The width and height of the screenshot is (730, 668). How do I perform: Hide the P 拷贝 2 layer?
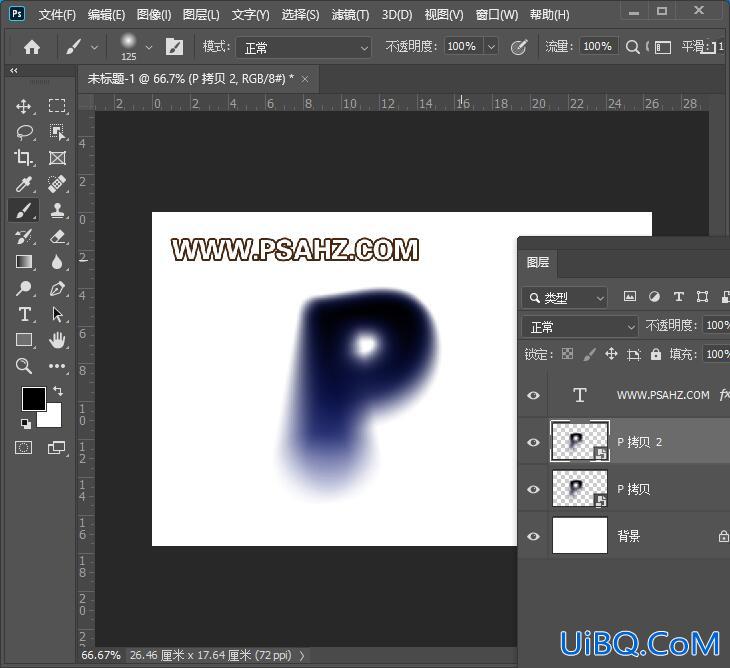[534, 442]
